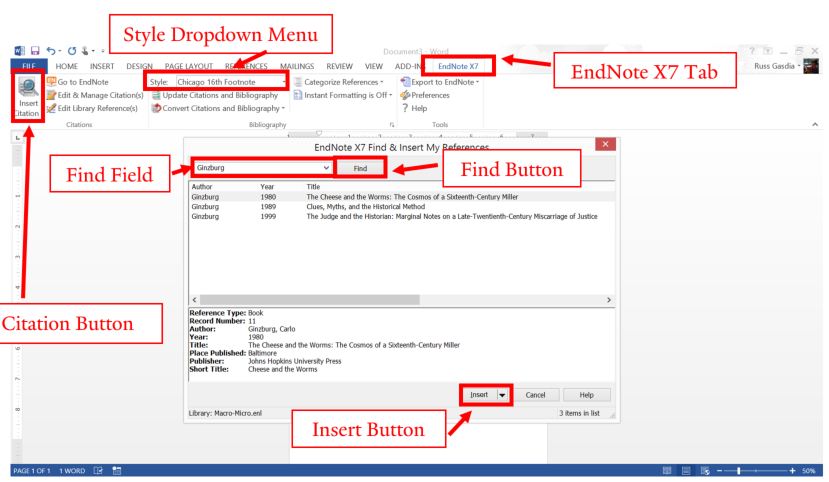Open EndNote Preferences
829x482 pixels.
click(x=425, y=95)
